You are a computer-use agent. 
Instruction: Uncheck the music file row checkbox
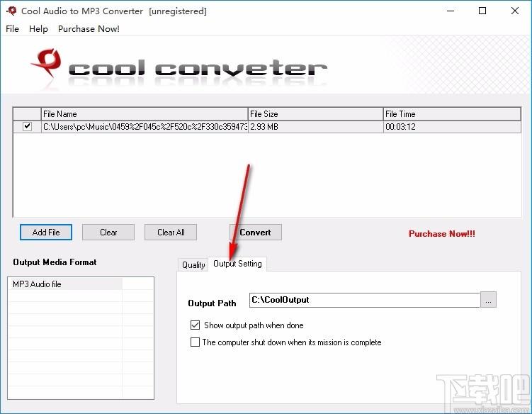pos(27,127)
